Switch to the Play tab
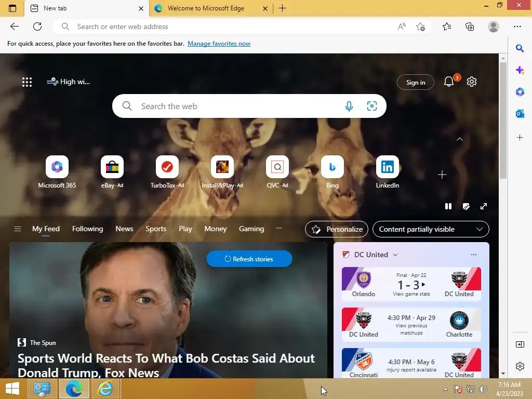532x399 pixels. [185, 229]
